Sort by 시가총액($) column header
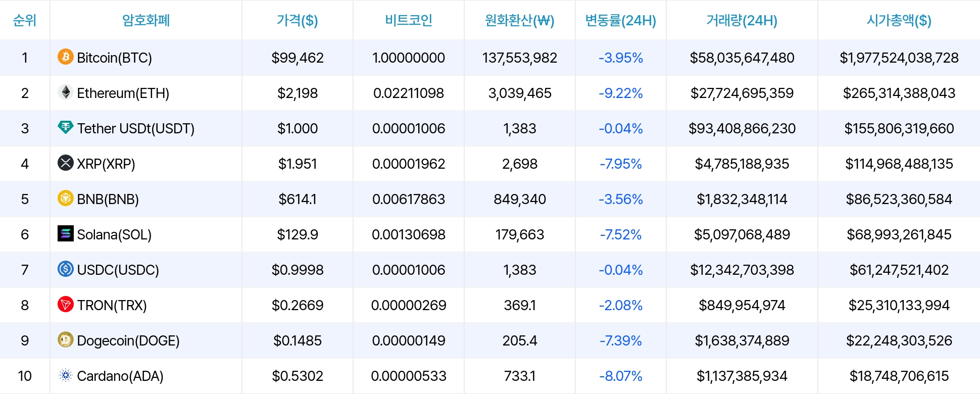 coord(899,20)
